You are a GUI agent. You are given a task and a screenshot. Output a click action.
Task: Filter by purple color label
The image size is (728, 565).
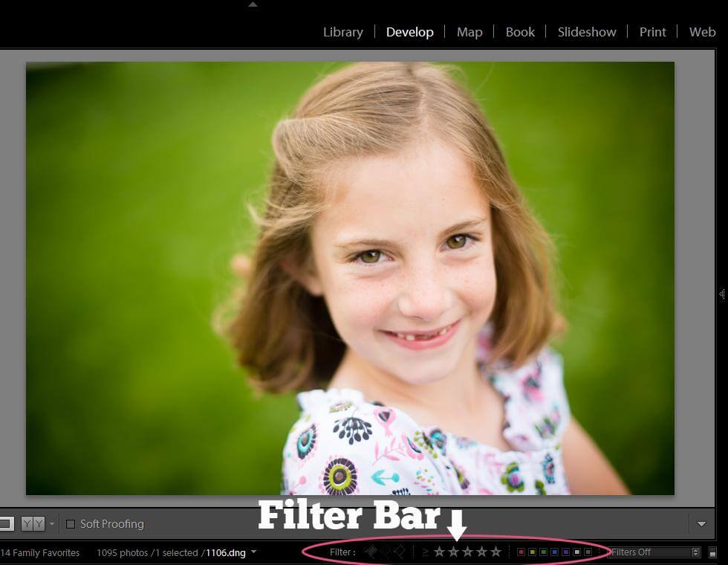pyautogui.click(x=565, y=552)
